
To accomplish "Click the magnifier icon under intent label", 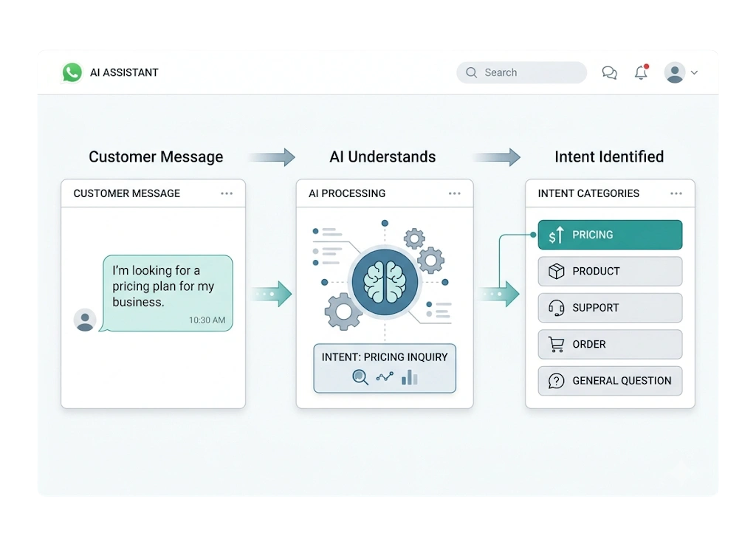I will pos(360,377).
